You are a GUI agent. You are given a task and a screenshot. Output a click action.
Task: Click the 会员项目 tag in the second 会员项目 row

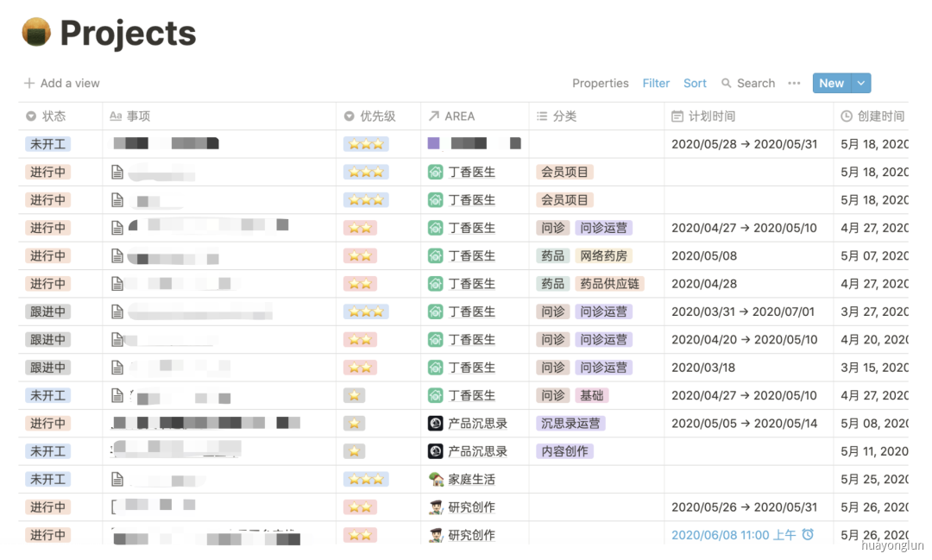(564, 200)
